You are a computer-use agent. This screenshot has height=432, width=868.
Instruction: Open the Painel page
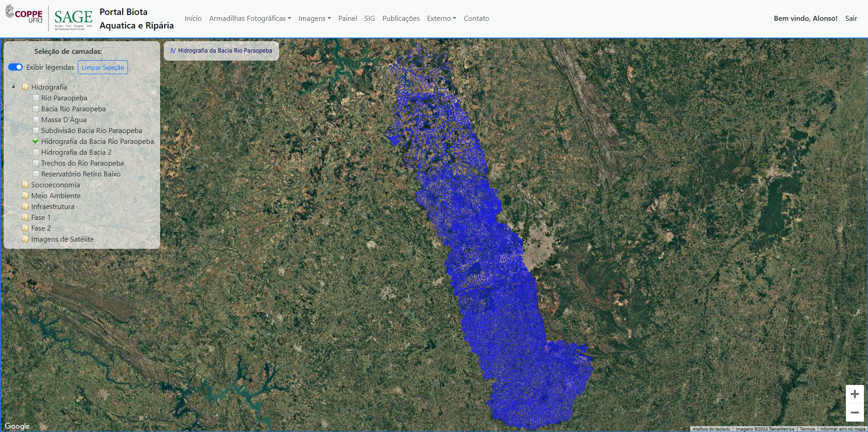click(347, 19)
